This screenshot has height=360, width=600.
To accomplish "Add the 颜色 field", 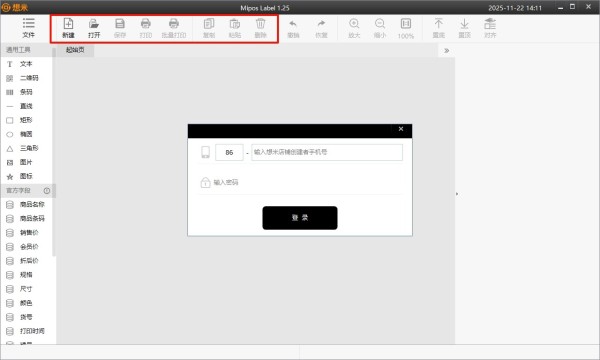I will tap(27, 303).
